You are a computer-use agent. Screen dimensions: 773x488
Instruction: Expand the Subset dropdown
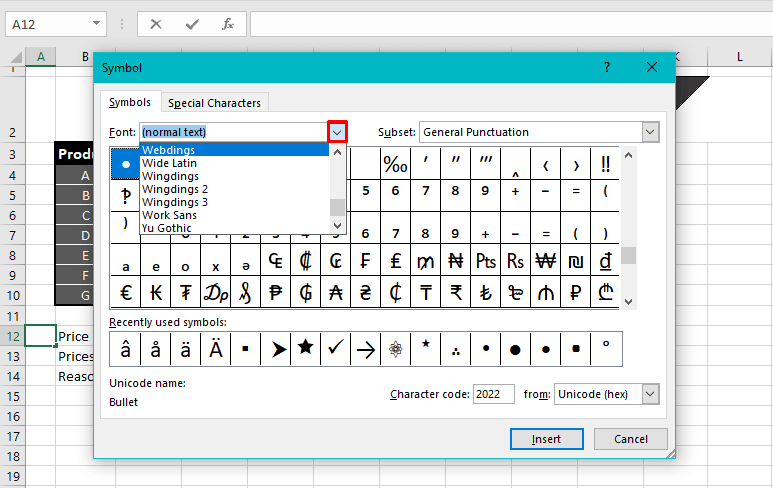pyautogui.click(x=650, y=132)
